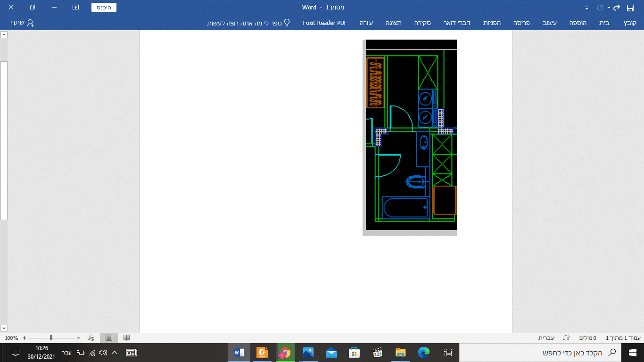Select the עיצוב (Design) tab
The width and height of the screenshot is (644, 362).
(549, 23)
